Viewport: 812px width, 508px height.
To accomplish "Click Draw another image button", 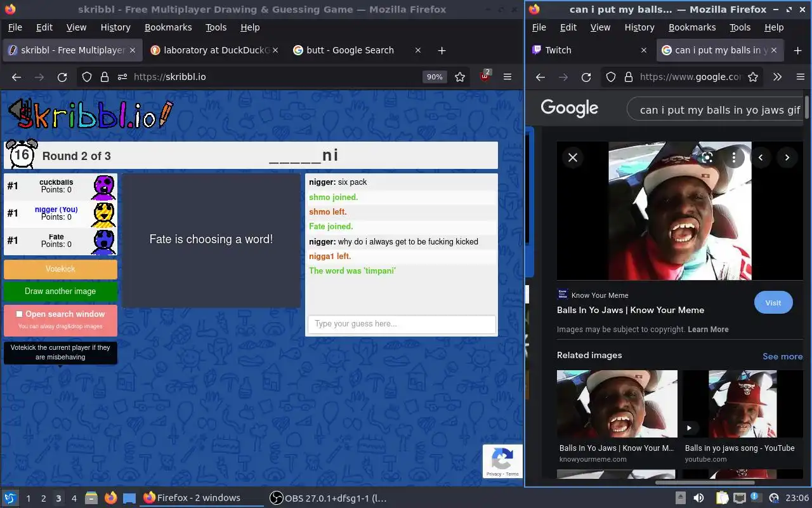I will pyautogui.click(x=60, y=291).
